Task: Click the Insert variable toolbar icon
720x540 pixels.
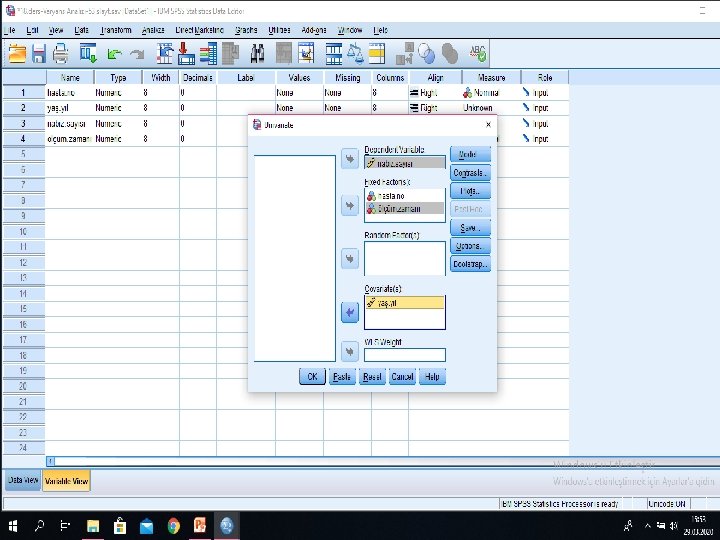Action: 306,53
